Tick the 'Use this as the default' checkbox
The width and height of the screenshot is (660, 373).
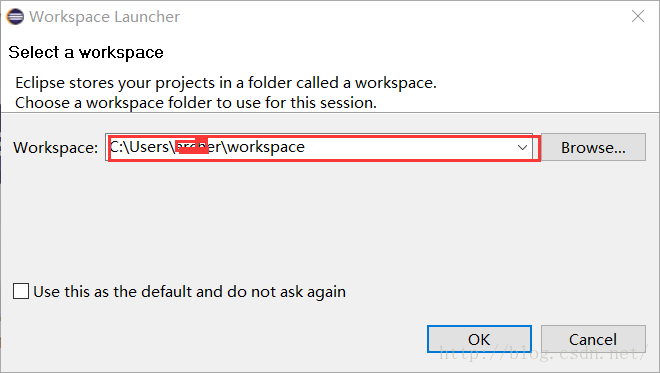point(21,291)
